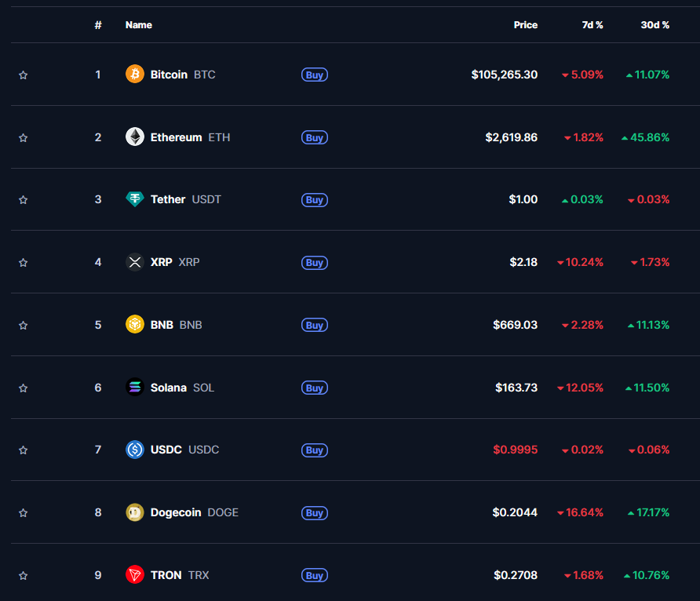Click the USDC coin logo
The width and height of the screenshot is (700, 601).
[x=134, y=450]
